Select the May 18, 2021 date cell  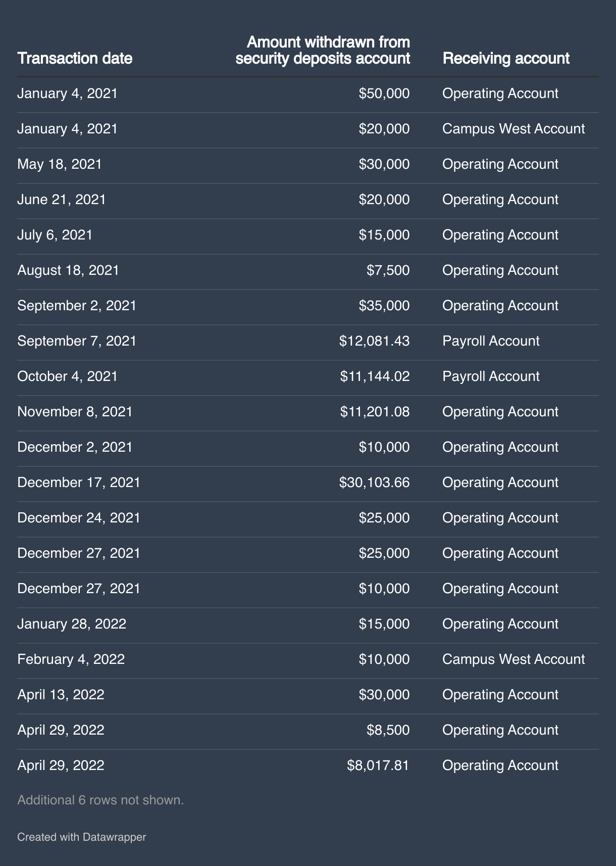[x=60, y=164]
